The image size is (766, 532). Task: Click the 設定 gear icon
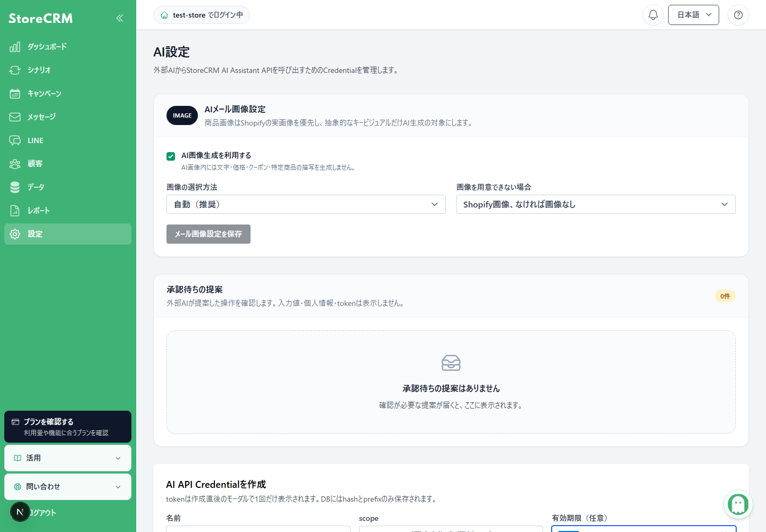[x=15, y=234]
